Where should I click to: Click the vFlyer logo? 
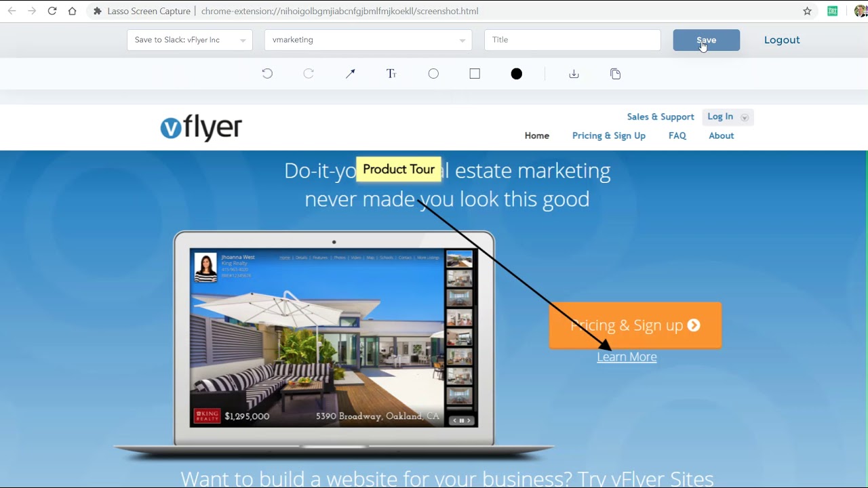tap(201, 127)
